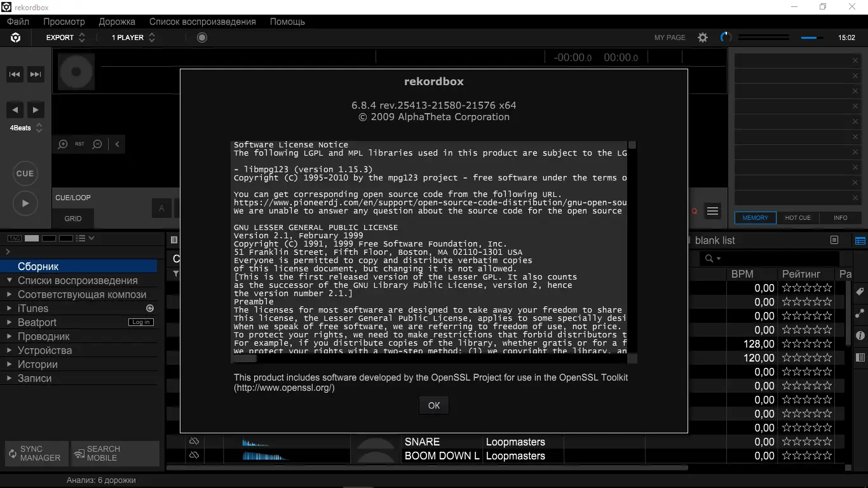Viewport: 868px width, 488px height.
Task: Zoom in on the waveform
Action: click(x=63, y=144)
